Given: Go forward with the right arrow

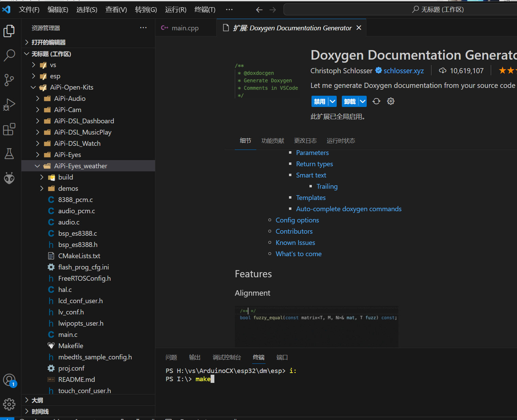Looking at the screenshot, I should 273,10.
